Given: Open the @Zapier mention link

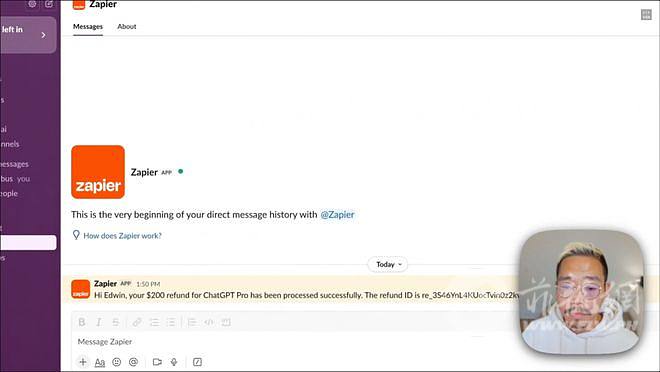Looking at the screenshot, I should (x=338, y=215).
